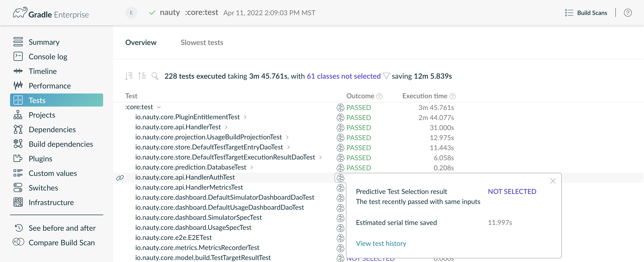Click the 11.997s estimated time saved value

coord(500,223)
